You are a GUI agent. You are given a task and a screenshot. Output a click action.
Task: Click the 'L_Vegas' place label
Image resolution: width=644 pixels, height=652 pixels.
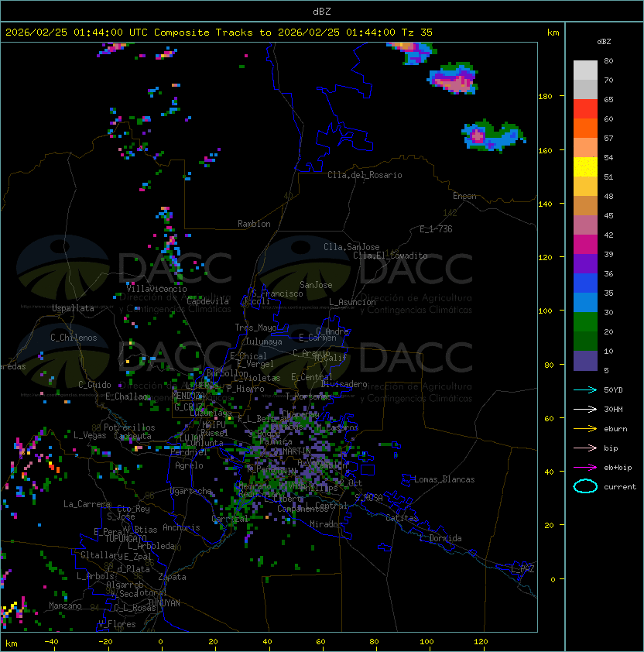(x=90, y=435)
